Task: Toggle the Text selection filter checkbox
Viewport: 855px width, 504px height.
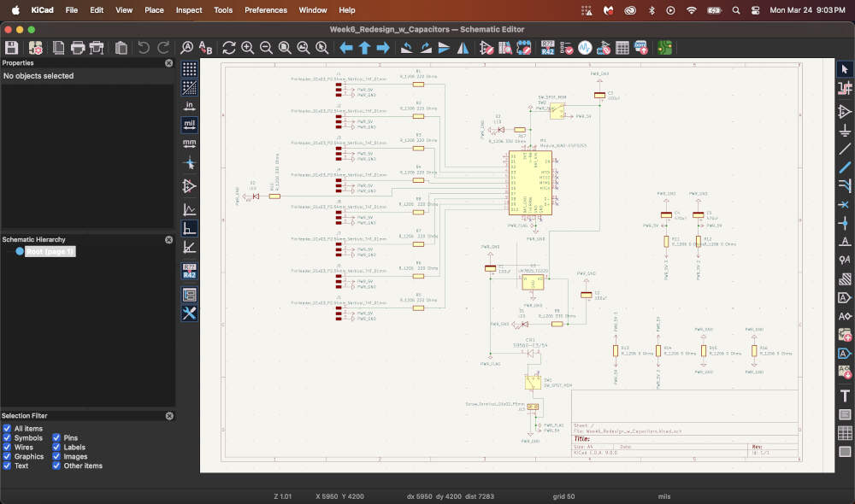Action: pyautogui.click(x=7, y=466)
